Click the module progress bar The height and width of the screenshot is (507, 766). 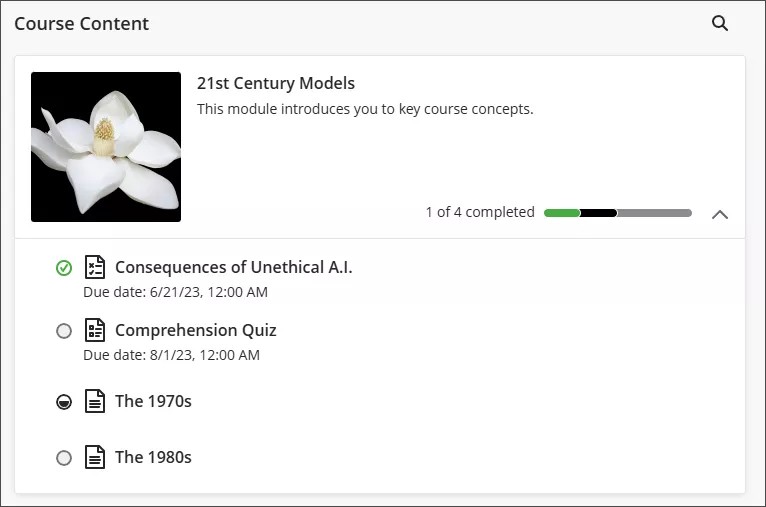tap(617, 213)
